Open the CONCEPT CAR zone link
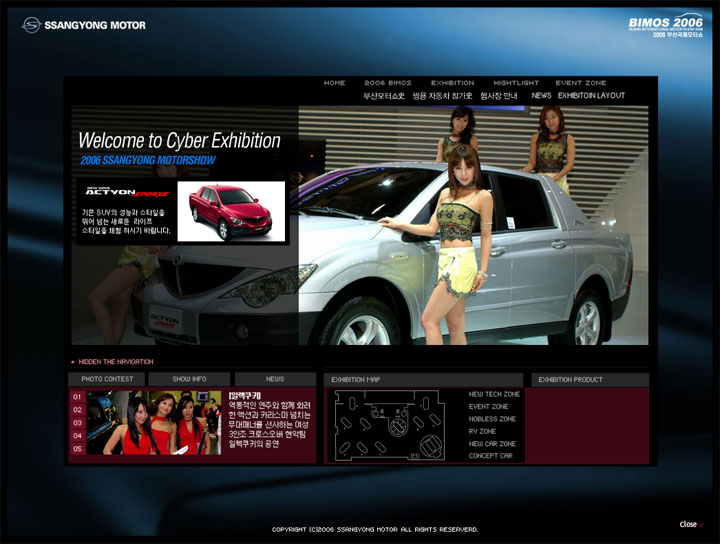 click(490, 456)
